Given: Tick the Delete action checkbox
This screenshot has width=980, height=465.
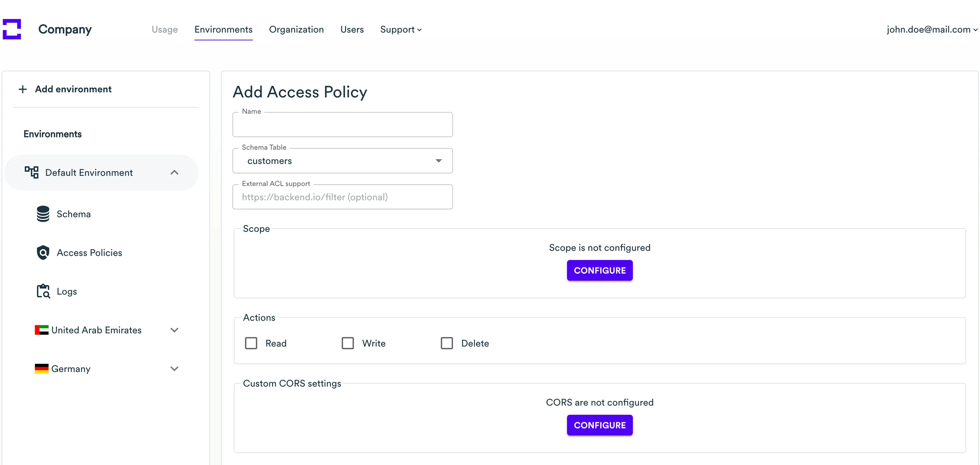Looking at the screenshot, I should (x=447, y=343).
